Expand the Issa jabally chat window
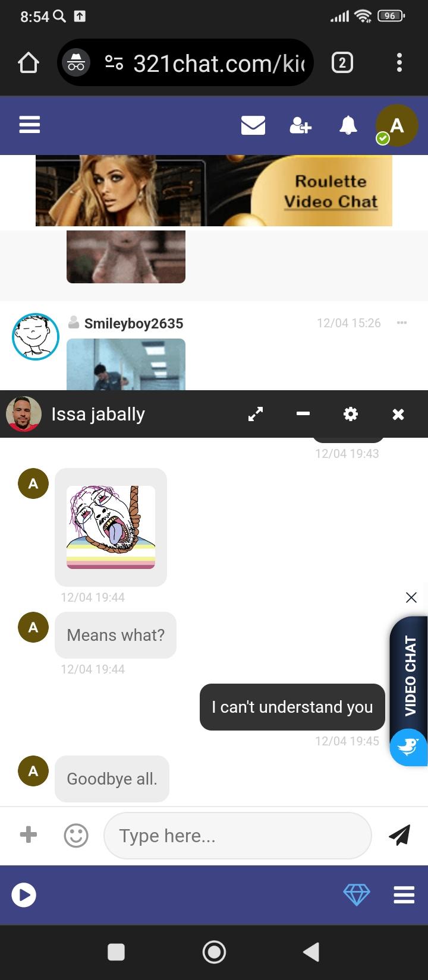 [256, 414]
